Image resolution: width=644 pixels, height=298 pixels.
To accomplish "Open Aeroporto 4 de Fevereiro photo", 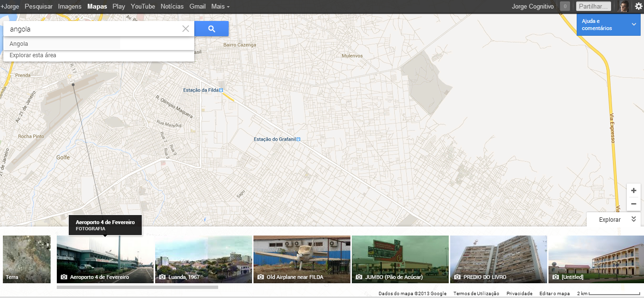I will (105, 259).
